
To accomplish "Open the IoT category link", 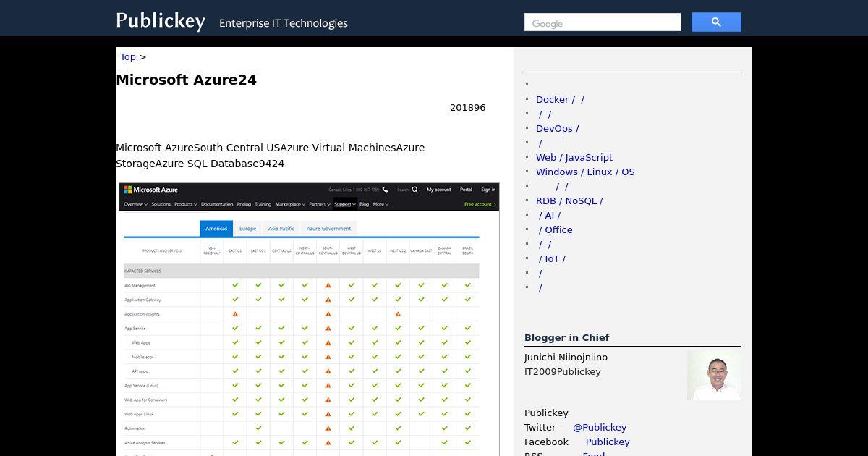I will coord(552,258).
